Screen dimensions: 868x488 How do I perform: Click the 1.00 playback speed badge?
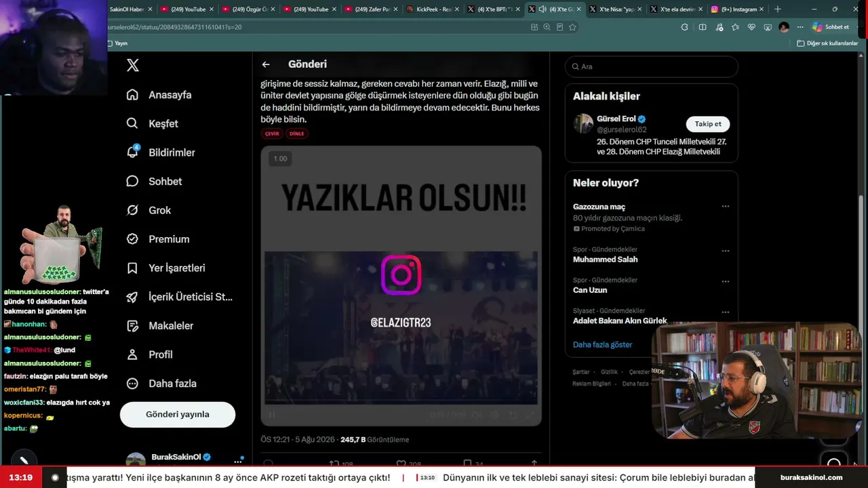tap(280, 159)
